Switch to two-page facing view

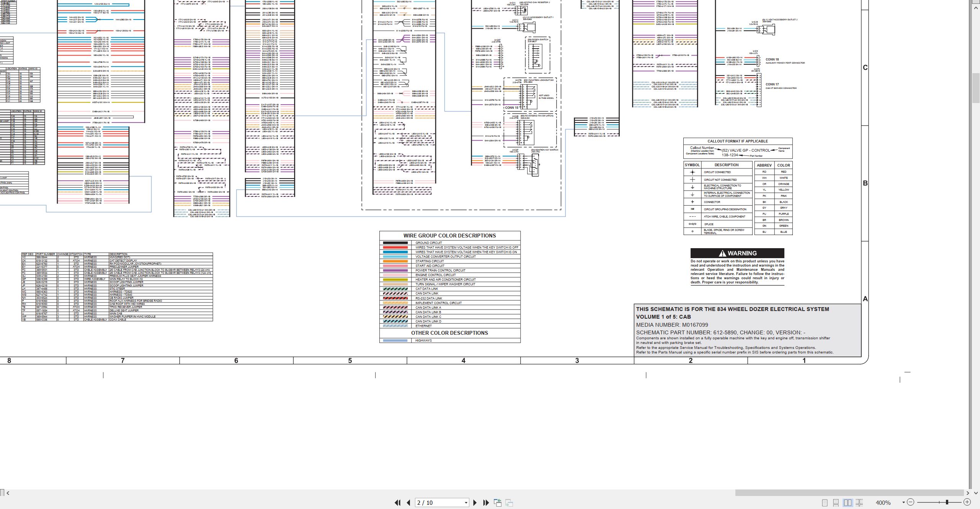[x=848, y=502]
